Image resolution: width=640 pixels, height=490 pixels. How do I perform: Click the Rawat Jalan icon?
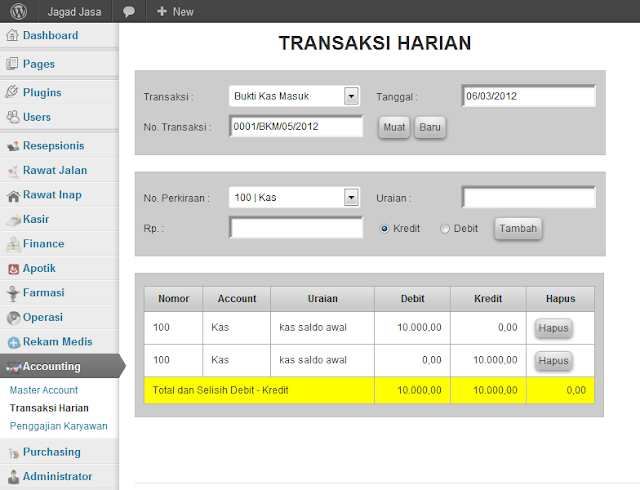[x=13, y=171]
